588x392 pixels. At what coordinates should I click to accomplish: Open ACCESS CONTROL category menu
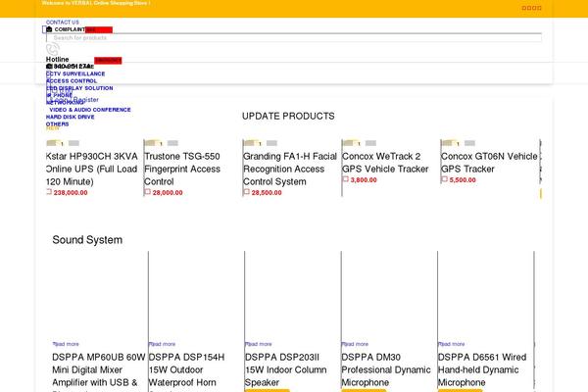click(72, 81)
